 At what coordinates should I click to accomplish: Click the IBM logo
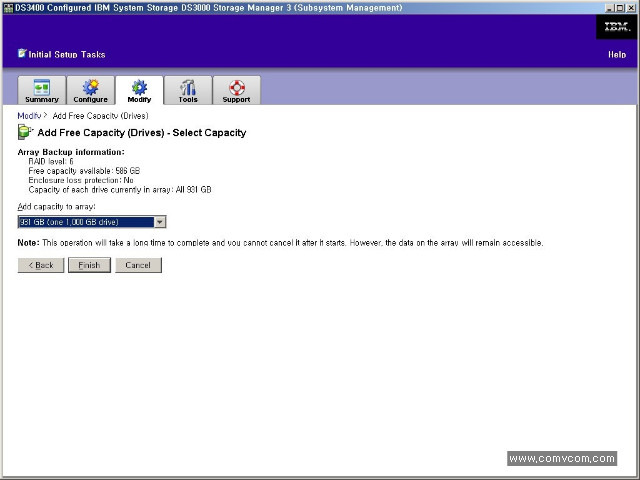[616, 27]
